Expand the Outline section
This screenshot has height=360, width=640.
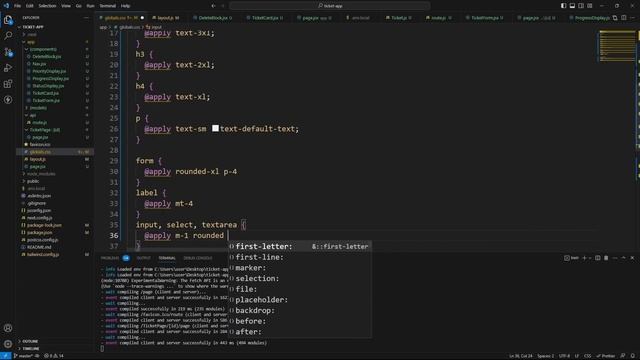point(55,341)
